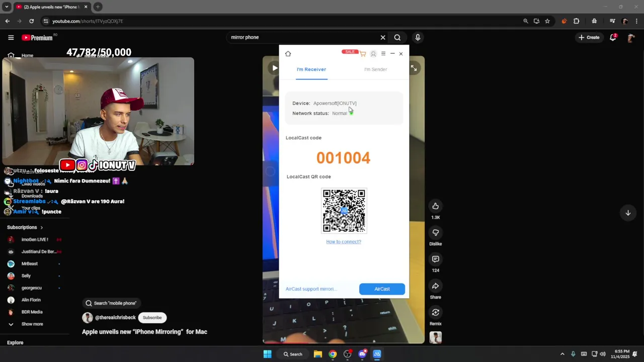This screenshot has height=362, width=644.
Task: Open the YouTube account avatar menu
Action: (631, 38)
